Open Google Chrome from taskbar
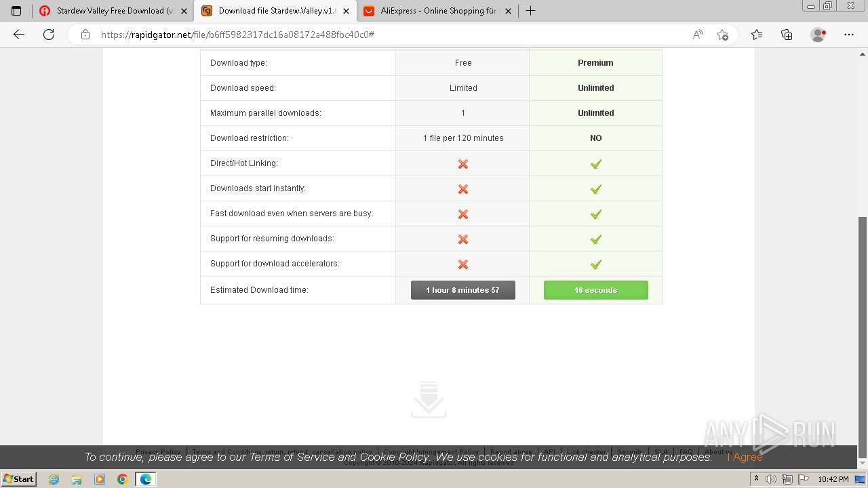The height and width of the screenshot is (488, 868). pyautogui.click(x=122, y=479)
